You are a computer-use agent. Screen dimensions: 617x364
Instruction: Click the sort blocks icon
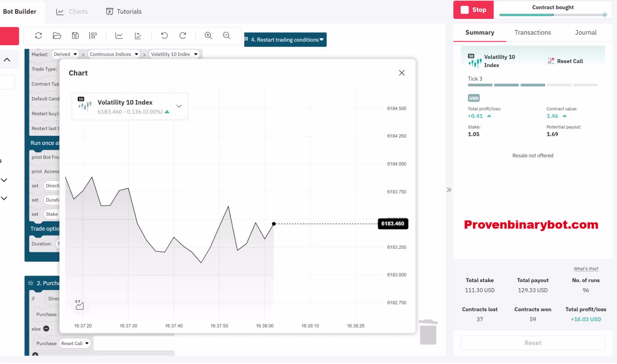(x=93, y=36)
